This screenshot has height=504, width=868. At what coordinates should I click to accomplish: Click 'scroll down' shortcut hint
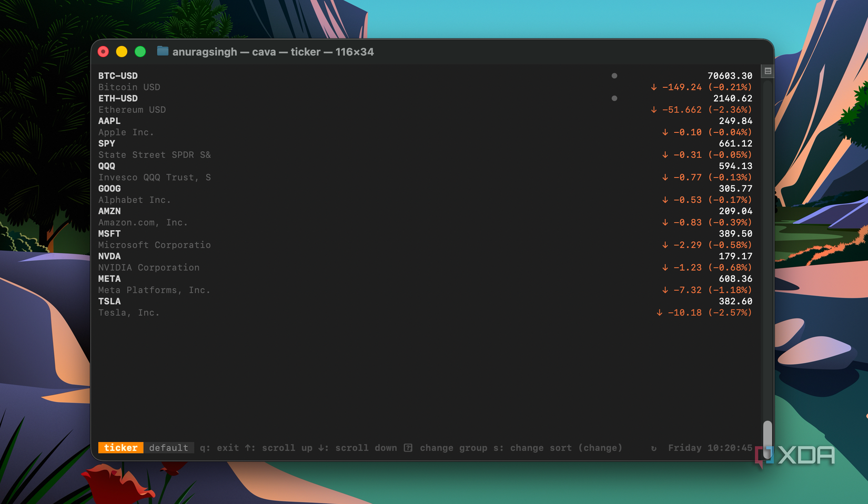366,448
